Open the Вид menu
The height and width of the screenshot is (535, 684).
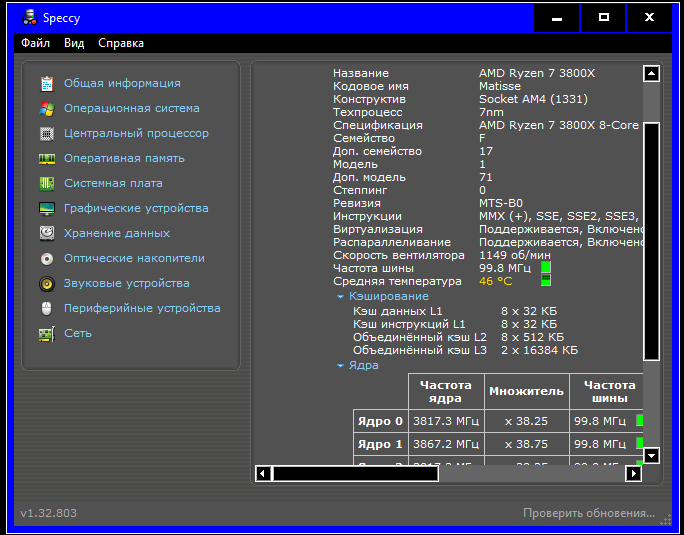(x=74, y=43)
